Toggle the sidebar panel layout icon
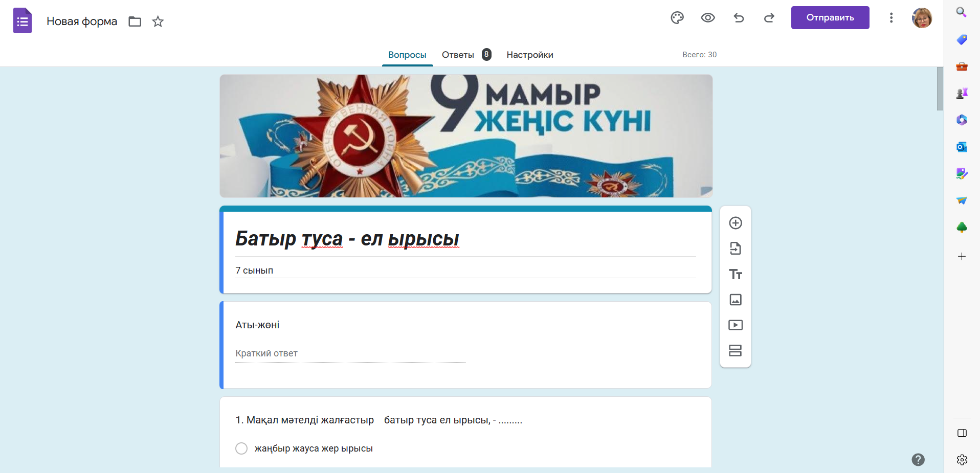This screenshot has height=473, width=980. (962, 433)
